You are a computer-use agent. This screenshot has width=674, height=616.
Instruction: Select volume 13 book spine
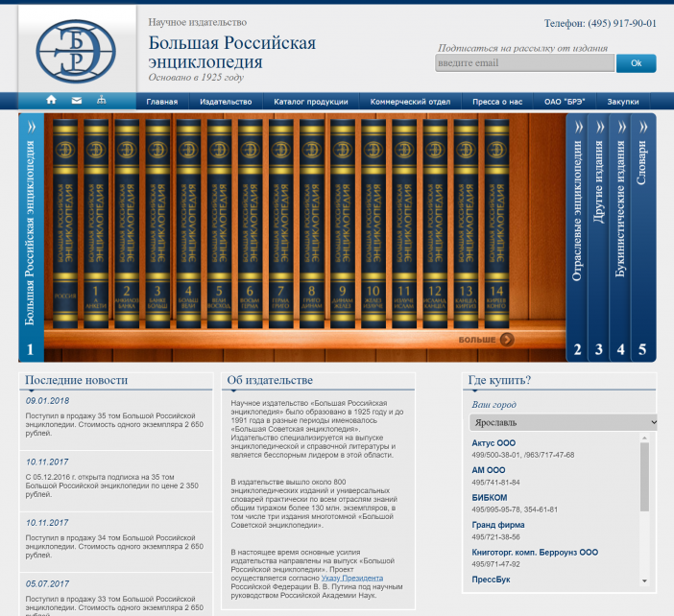coord(466,224)
